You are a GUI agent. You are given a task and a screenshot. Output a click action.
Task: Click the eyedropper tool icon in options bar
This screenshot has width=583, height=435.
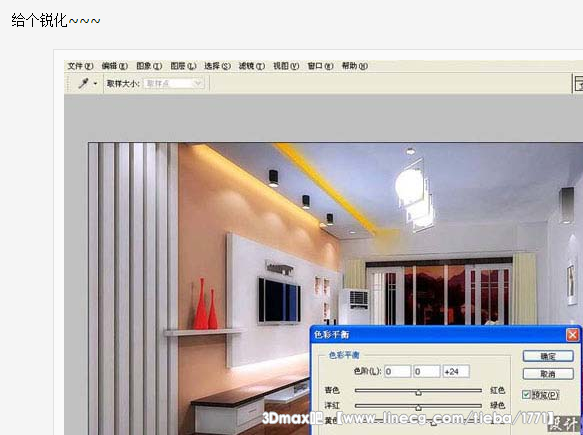[x=83, y=83]
